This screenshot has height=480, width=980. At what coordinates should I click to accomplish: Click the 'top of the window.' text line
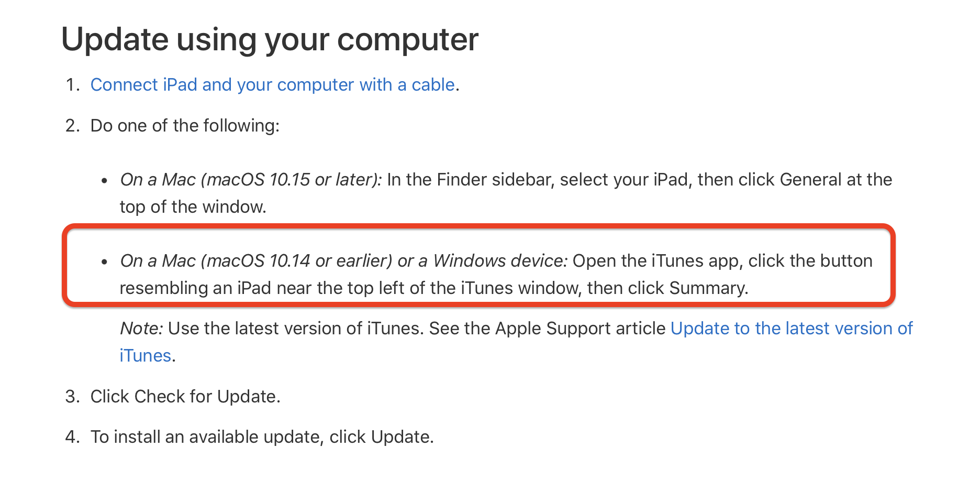(193, 207)
